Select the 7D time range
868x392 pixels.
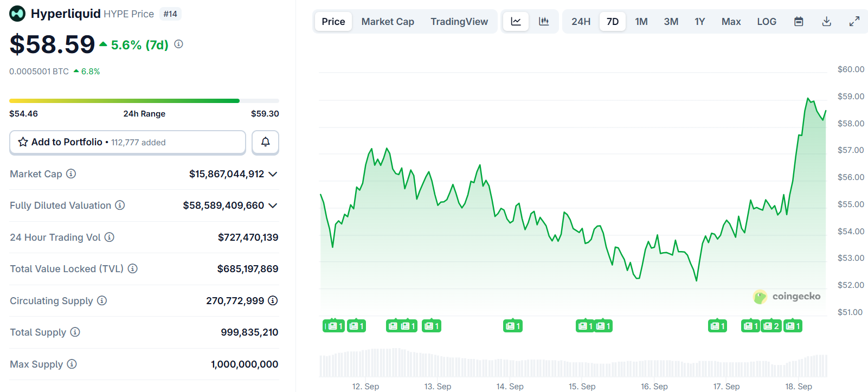pyautogui.click(x=613, y=22)
